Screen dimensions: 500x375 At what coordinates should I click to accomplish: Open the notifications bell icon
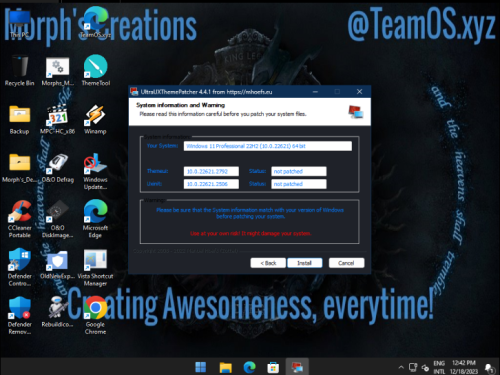tap(489, 368)
